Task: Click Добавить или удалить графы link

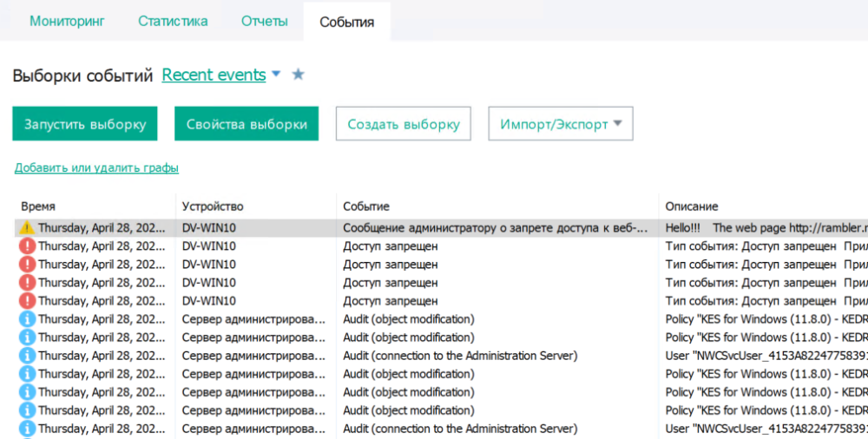Action: 96,168
